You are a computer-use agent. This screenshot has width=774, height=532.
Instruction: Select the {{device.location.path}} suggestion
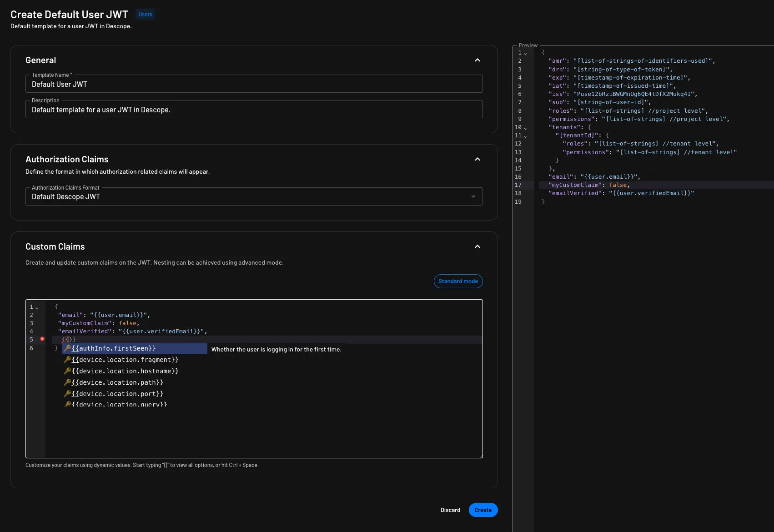[x=135, y=382]
